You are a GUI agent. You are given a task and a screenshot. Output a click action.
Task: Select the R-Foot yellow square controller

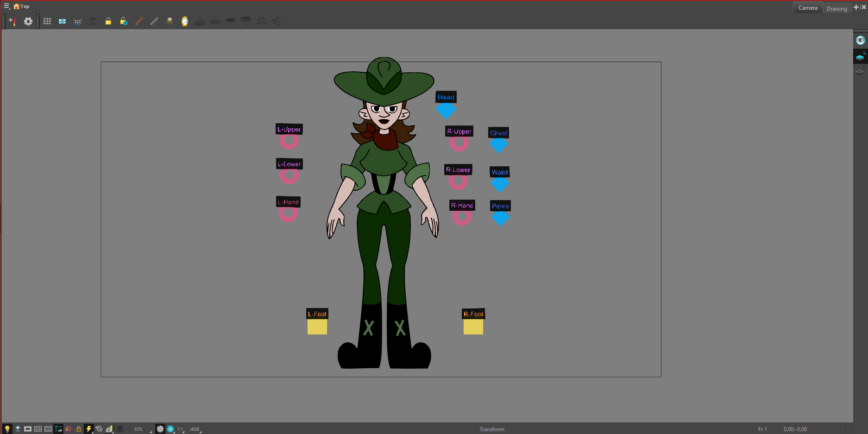click(x=473, y=327)
